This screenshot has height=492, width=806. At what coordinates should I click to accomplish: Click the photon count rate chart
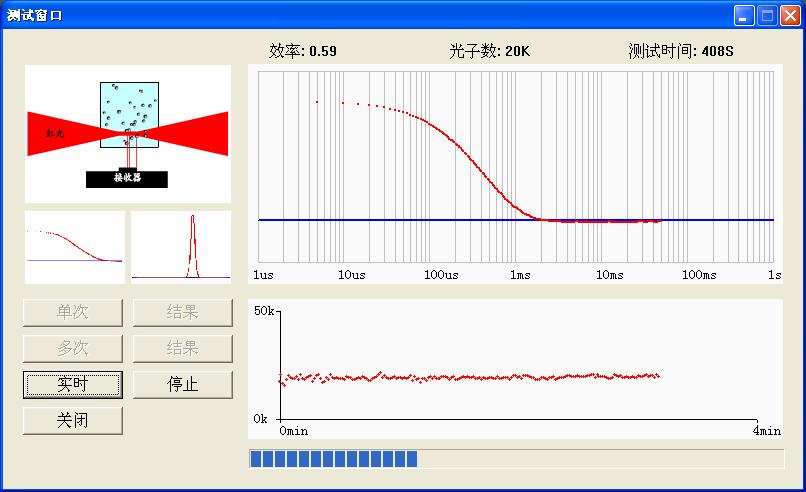point(516,366)
